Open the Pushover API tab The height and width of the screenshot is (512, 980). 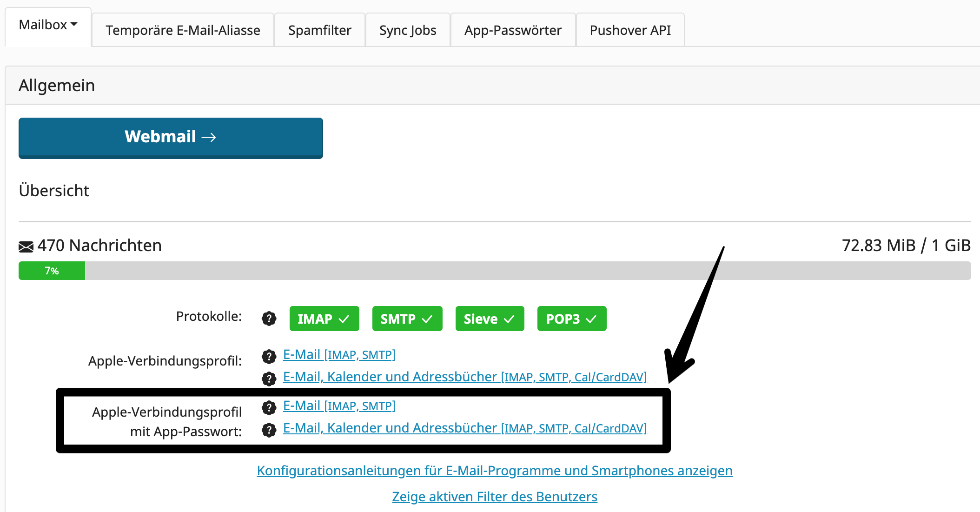pos(630,30)
